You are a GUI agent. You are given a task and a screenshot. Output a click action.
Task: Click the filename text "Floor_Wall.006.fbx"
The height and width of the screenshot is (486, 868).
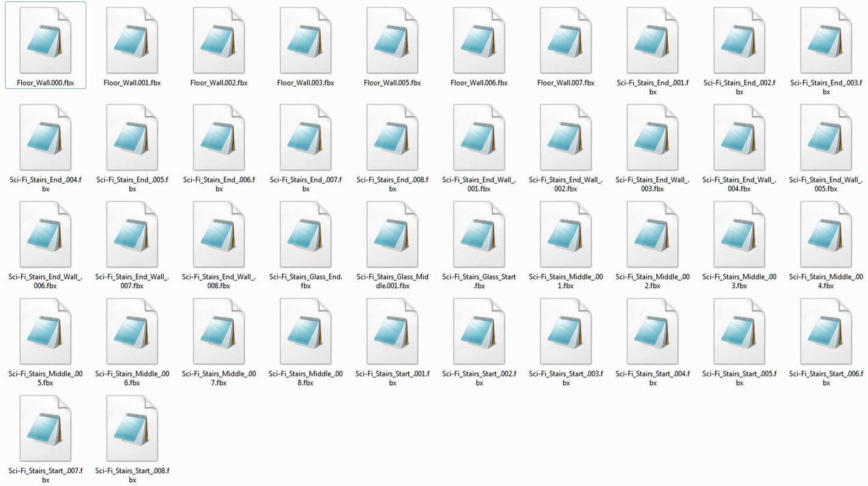click(479, 83)
